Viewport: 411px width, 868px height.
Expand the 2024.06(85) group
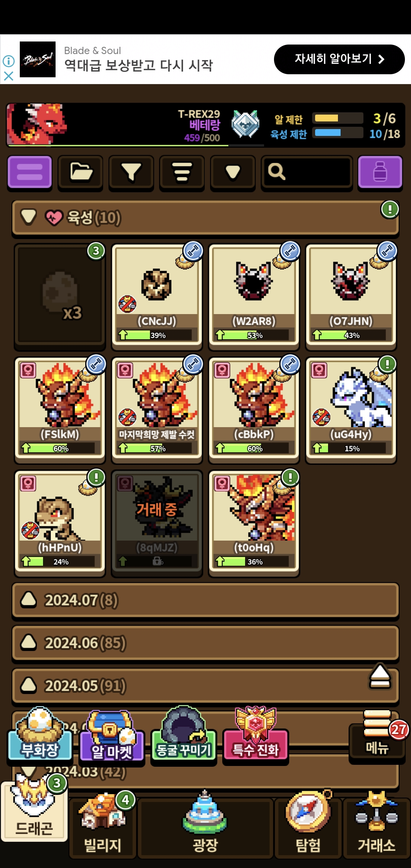pos(205,643)
